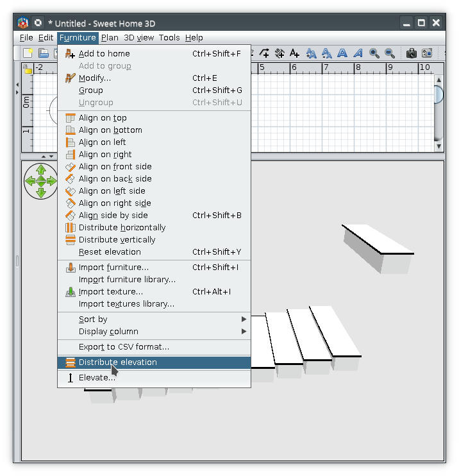
Task: Click Sweet Home 3D title bar app icon
Action: (x=22, y=22)
